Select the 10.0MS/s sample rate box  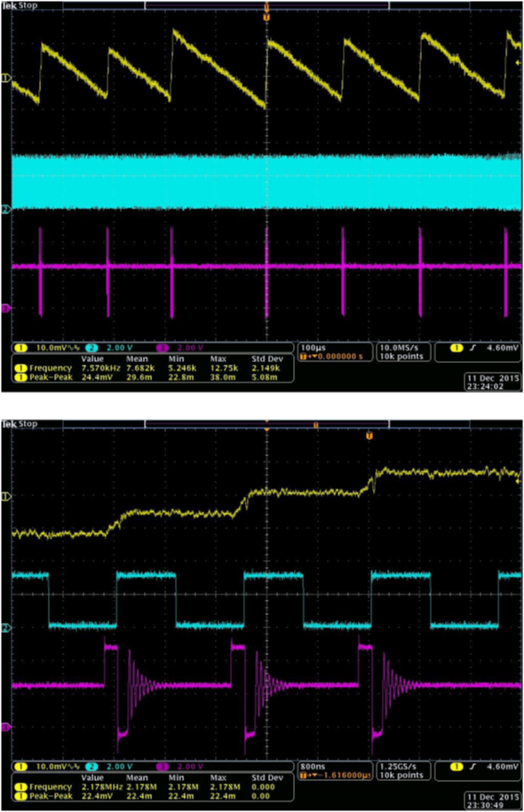pos(402,351)
